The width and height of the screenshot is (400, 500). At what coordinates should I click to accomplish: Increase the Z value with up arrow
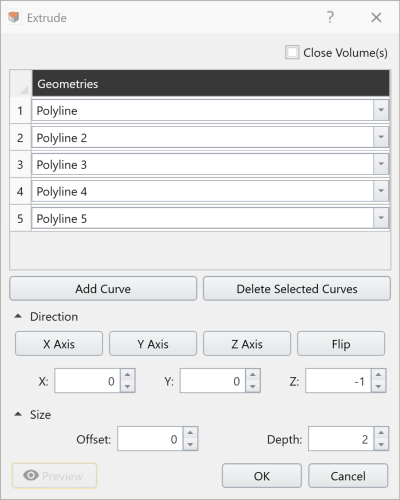click(x=378, y=375)
